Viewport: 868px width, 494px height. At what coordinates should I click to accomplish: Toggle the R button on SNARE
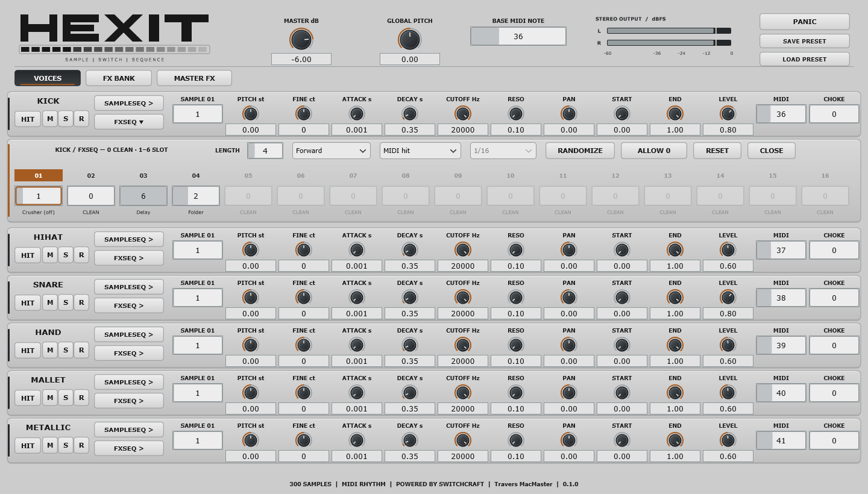(81, 302)
